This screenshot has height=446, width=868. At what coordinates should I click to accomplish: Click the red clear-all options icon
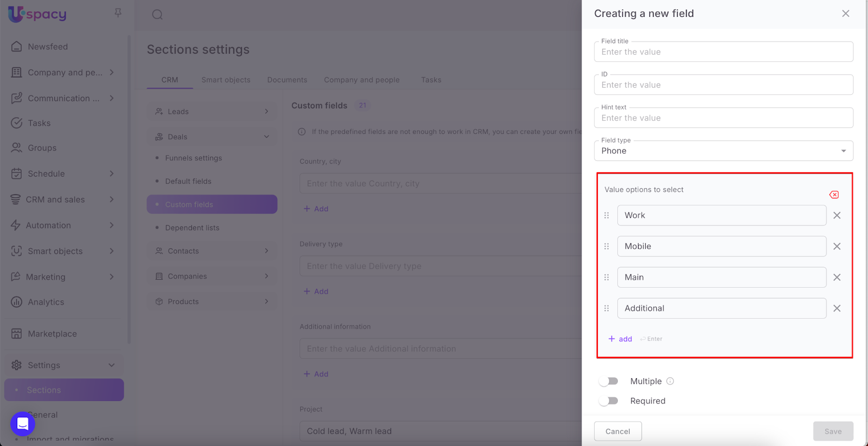point(834,195)
